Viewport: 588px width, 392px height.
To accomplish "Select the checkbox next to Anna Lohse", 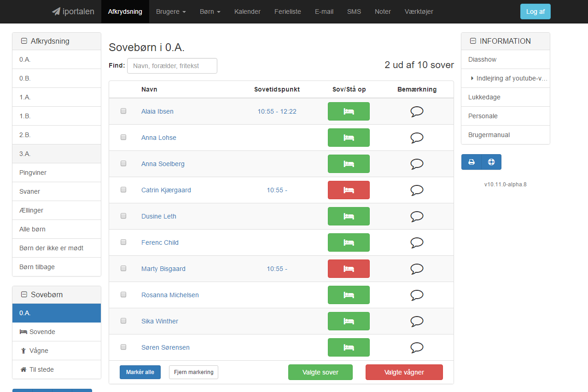I will pos(123,137).
